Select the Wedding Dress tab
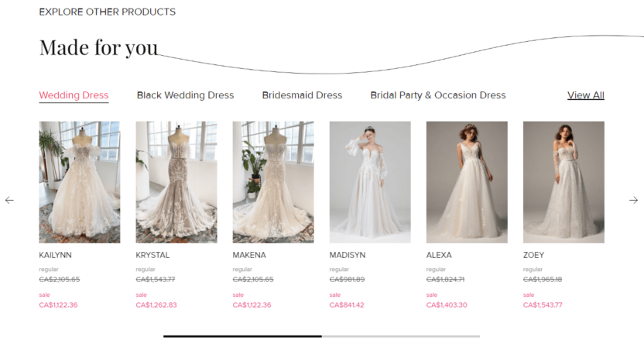644x351 pixels. click(74, 95)
